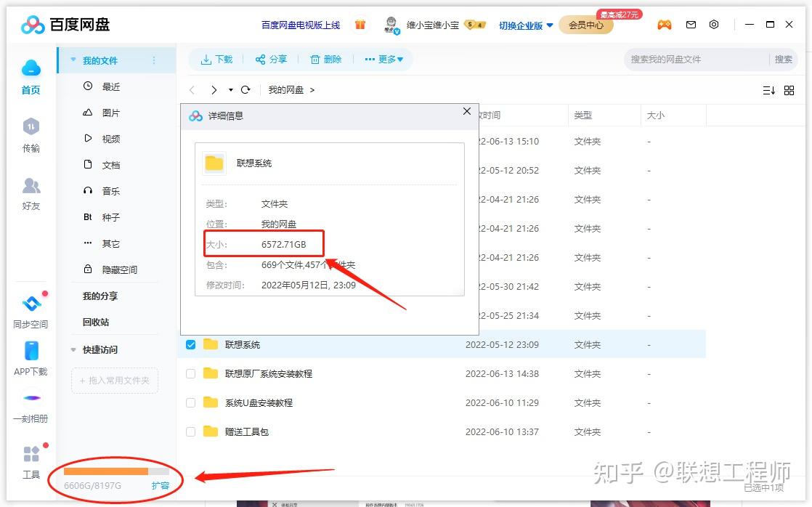Click the 大小 column header
812x507 pixels.
(656, 115)
